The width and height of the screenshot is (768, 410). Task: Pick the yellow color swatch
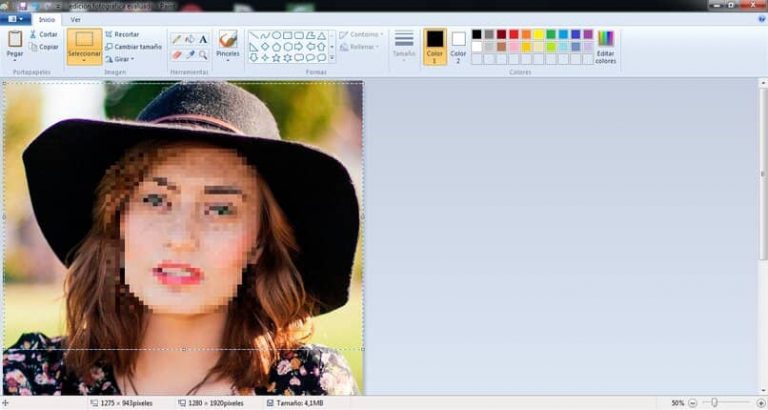pos(538,34)
